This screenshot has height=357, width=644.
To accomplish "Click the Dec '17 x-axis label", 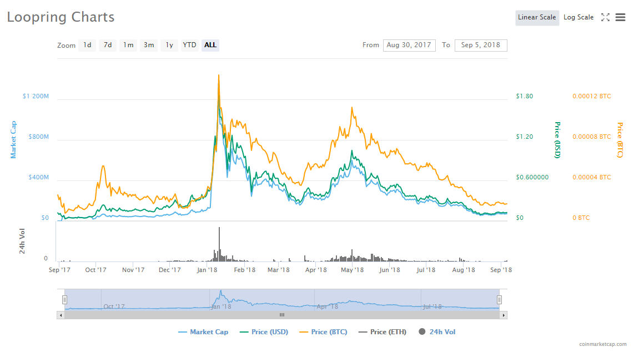I will click(x=170, y=270).
